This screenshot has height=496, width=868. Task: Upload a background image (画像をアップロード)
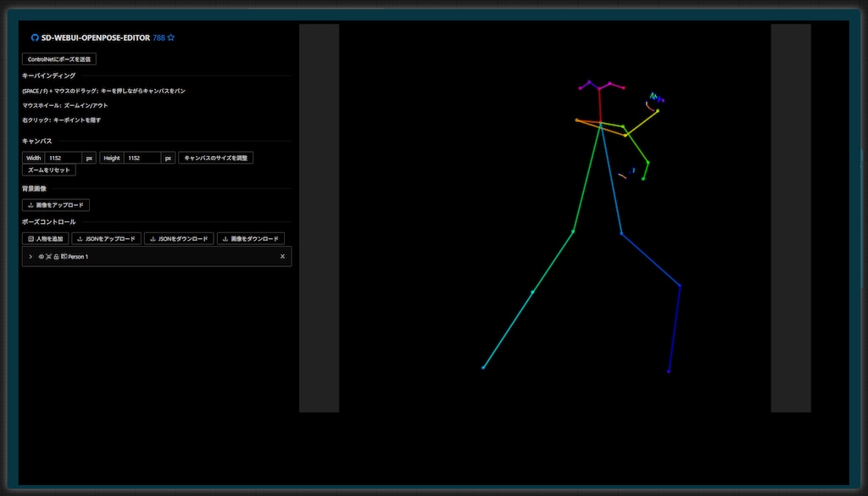click(x=56, y=205)
